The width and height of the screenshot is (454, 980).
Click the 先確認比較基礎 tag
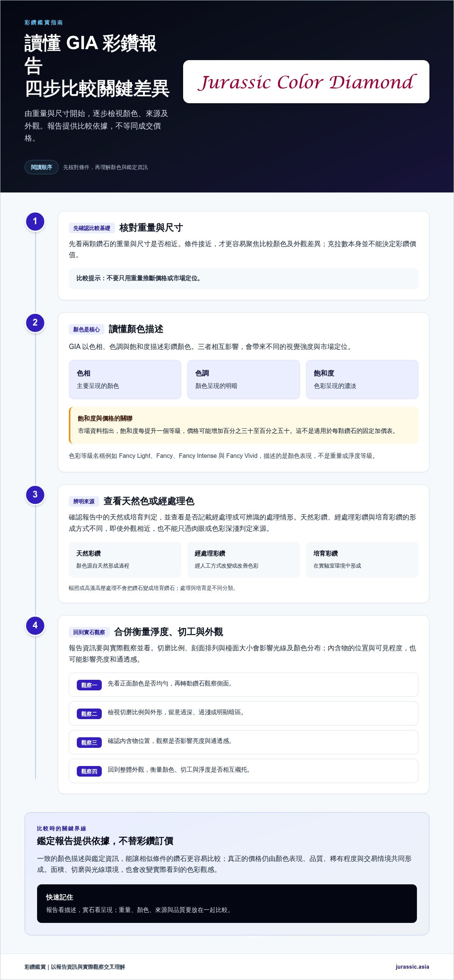[x=92, y=228]
